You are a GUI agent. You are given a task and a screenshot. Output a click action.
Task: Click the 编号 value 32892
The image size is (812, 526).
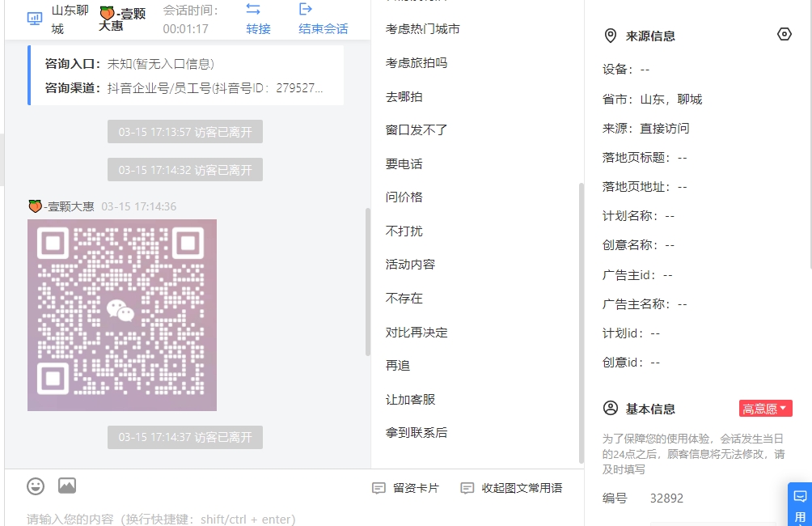point(667,498)
